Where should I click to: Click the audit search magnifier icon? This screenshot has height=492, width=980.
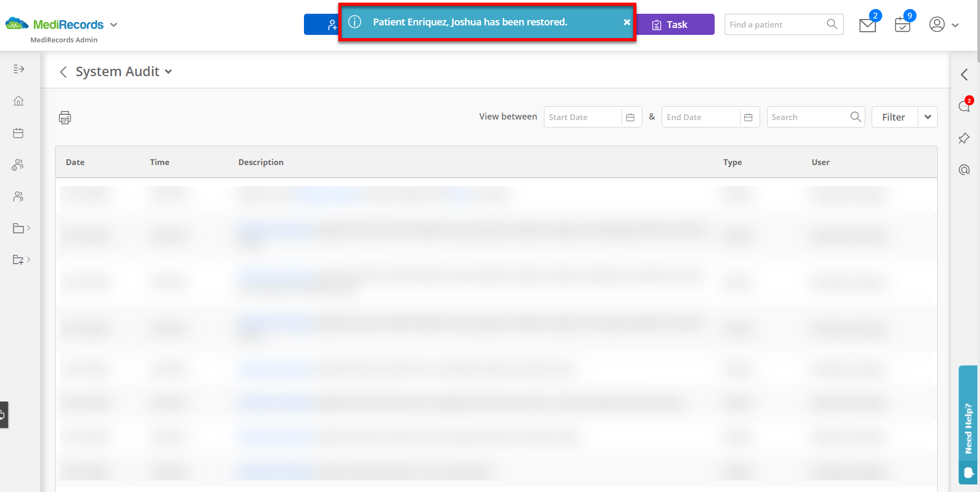click(856, 117)
